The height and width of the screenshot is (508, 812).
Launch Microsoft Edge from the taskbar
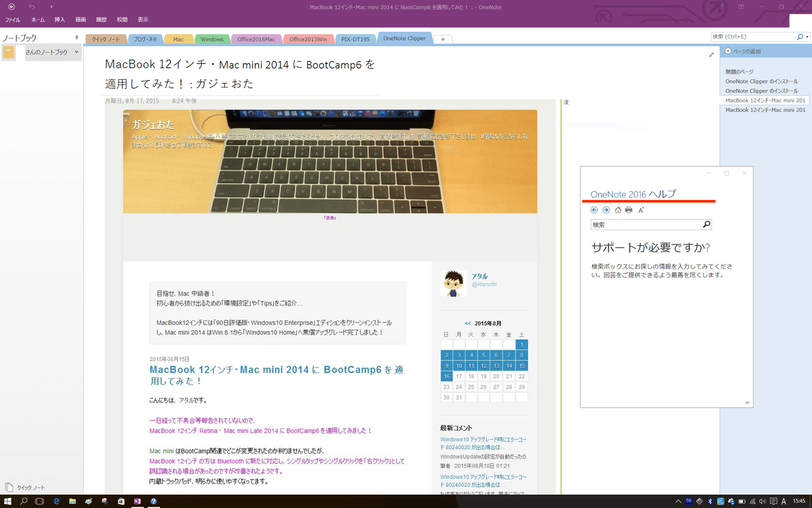click(56, 501)
